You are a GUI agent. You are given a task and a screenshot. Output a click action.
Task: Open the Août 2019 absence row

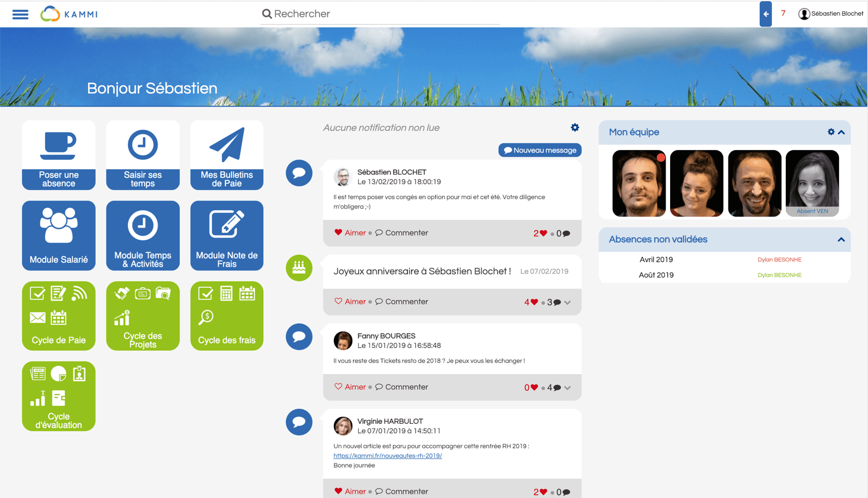724,275
